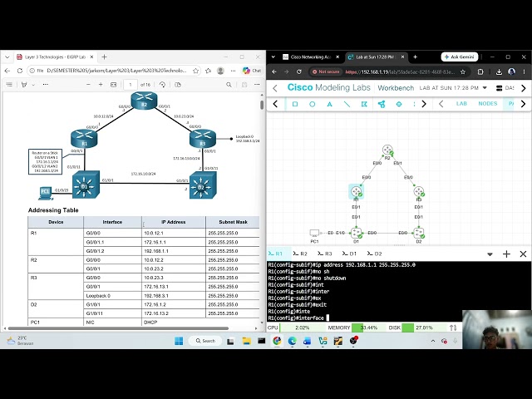Click the edit shape tool in CML toolbar

point(364,104)
